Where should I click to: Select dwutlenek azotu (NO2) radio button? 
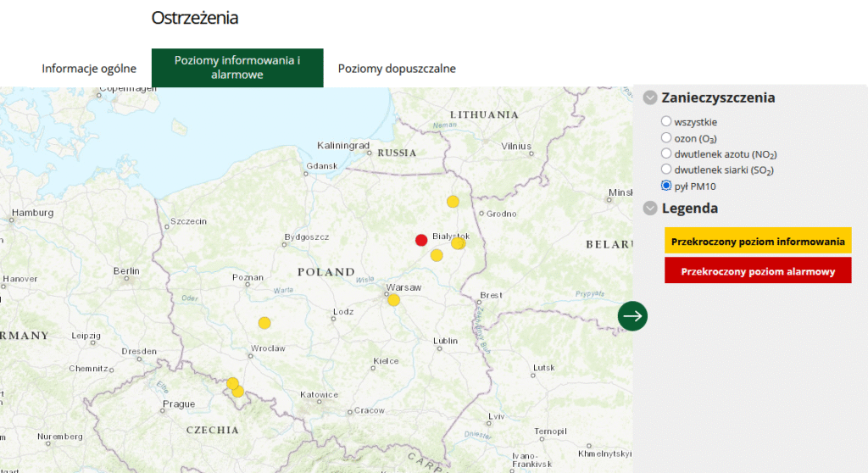click(666, 153)
